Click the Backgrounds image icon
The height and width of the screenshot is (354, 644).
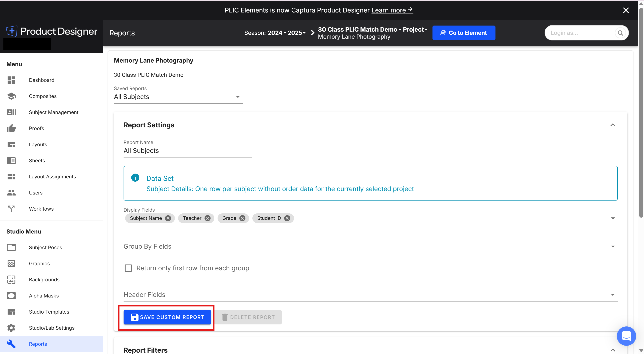[11, 280]
